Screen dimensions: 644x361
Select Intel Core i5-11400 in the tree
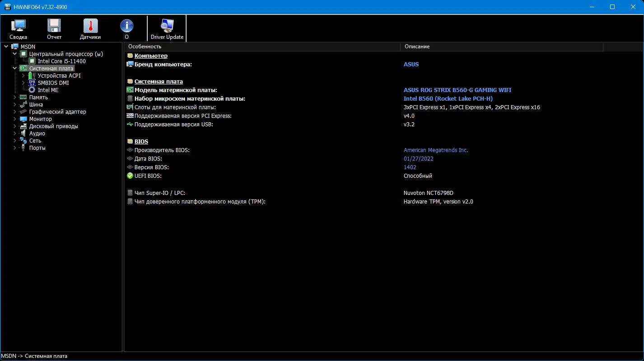coord(61,61)
